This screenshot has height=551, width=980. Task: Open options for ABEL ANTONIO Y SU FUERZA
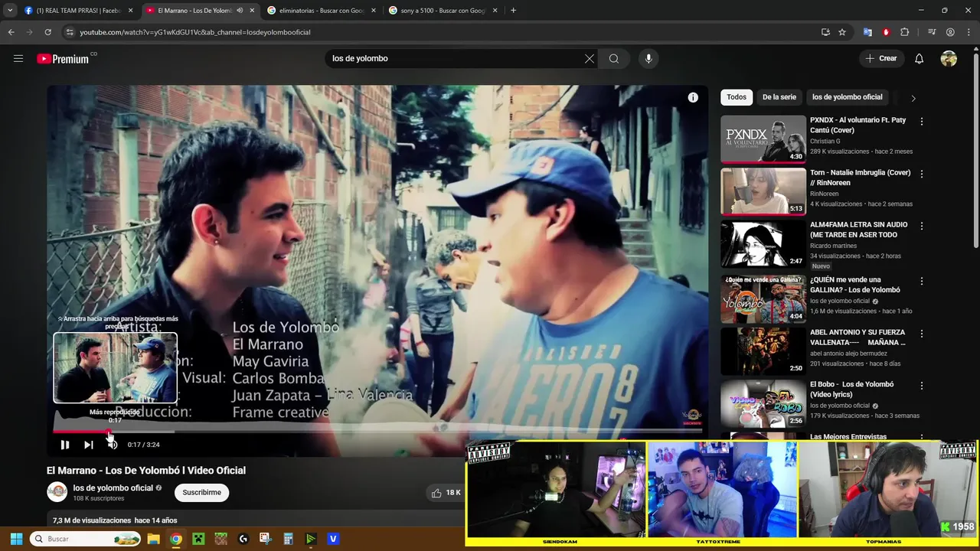[x=922, y=334]
